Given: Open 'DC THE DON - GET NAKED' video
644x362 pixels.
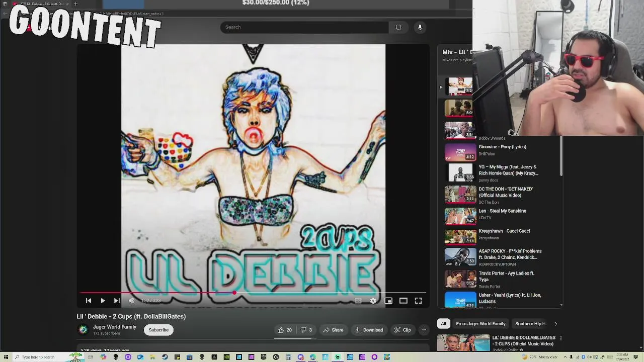Looking at the screenshot, I should 506,192.
